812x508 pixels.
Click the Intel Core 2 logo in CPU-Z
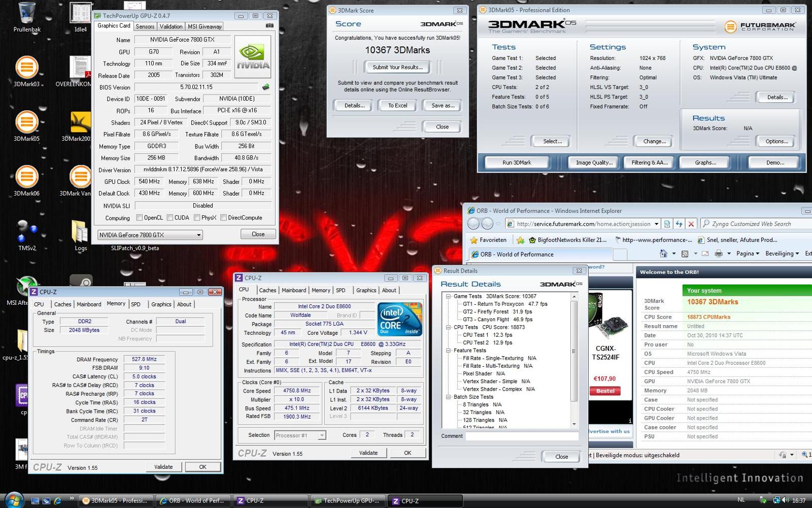click(x=400, y=319)
